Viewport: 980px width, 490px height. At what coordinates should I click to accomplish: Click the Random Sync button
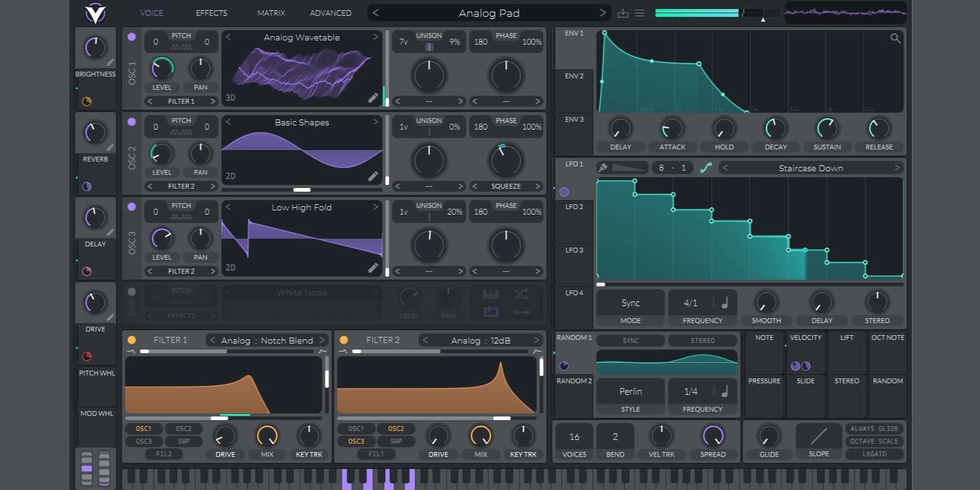point(630,341)
